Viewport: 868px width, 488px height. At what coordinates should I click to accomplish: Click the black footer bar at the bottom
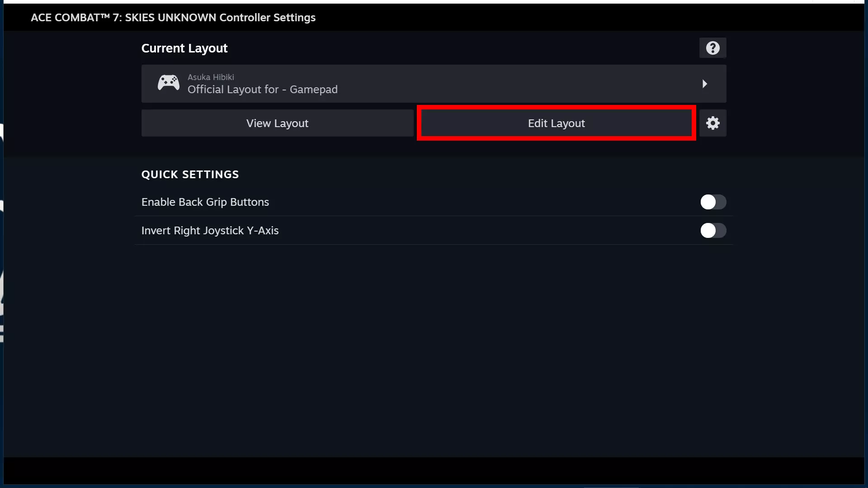pyautogui.click(x=434, y=470)
